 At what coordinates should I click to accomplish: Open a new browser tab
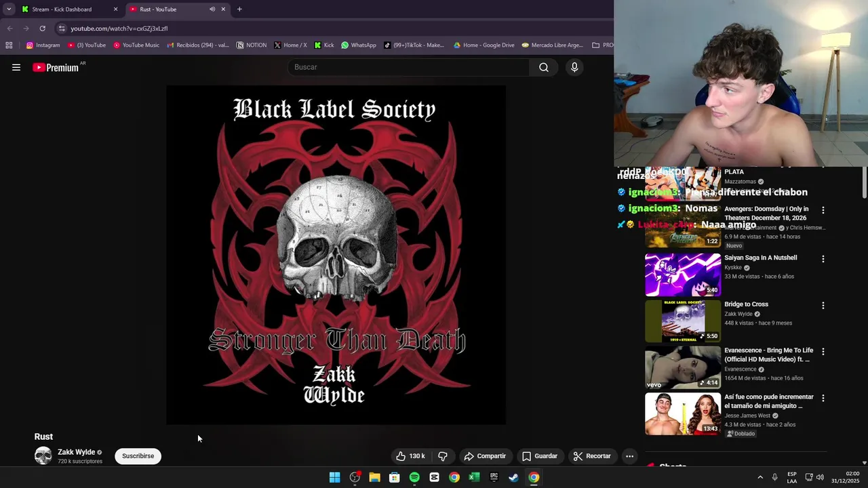239,9
